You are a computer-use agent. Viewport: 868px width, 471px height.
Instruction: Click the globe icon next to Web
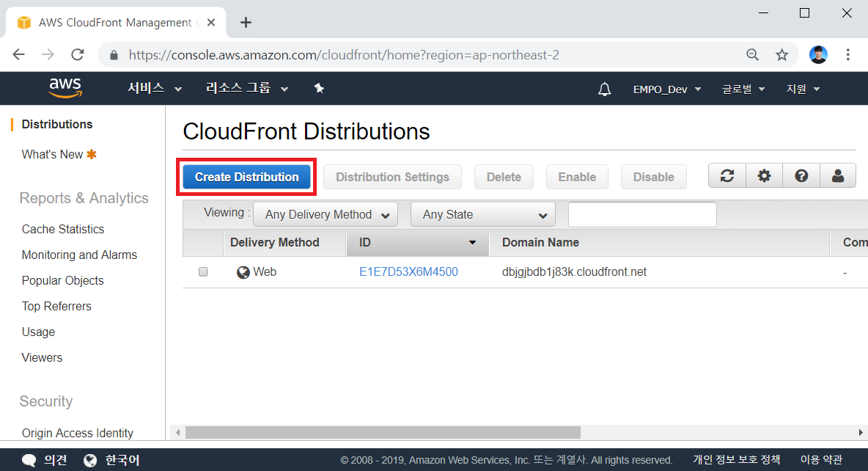pos(243,272)
